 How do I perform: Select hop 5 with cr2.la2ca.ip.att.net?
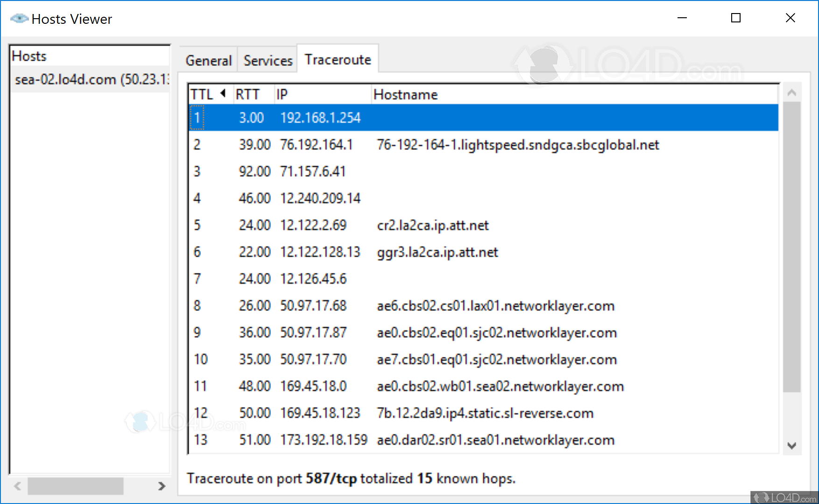(x=420, y=225)
